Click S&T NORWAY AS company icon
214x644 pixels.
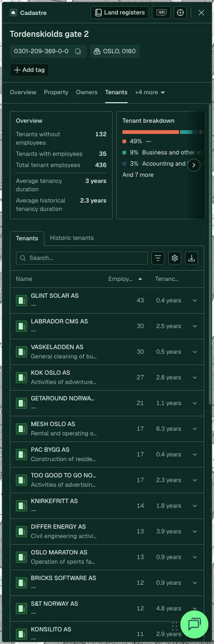(x=21, y=609)
